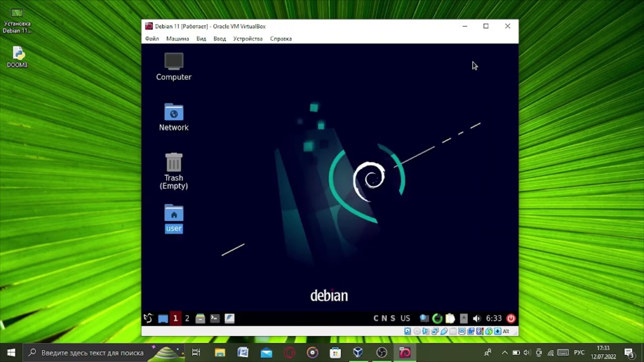Viewport: 644px width, 362px height.
Task: Click VirtualBox CPU/virtualization status icon
Action: point(480,331)
